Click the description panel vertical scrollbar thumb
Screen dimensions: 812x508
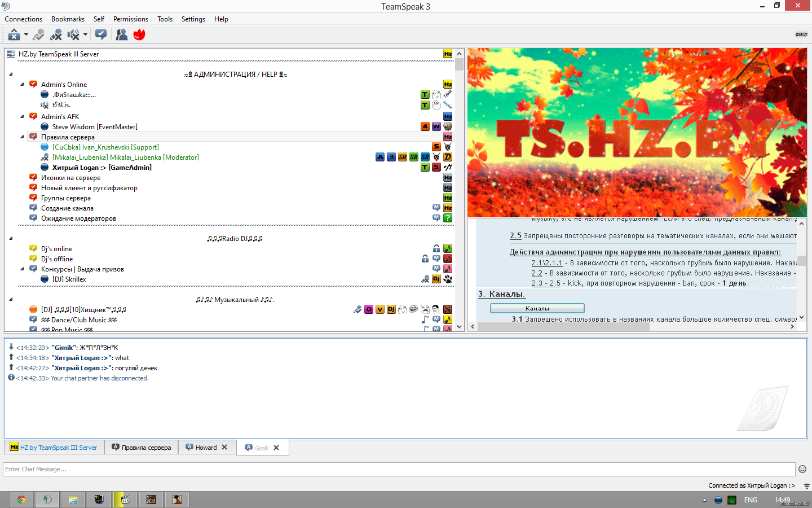pos(801,260)
